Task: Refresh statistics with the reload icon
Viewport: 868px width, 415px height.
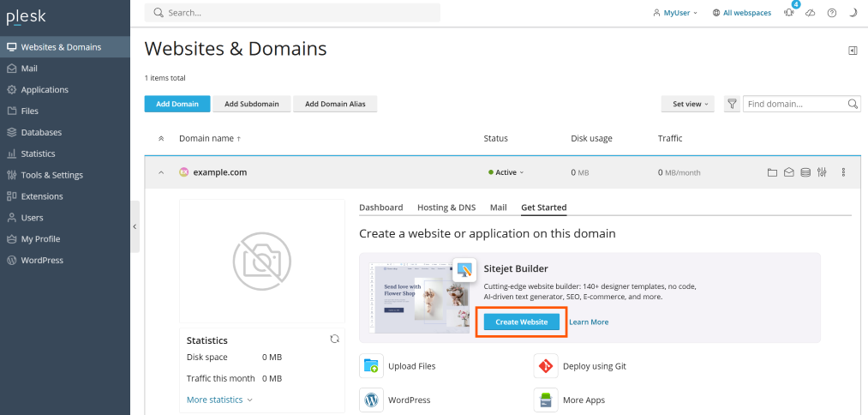Action: click(335, 339)
